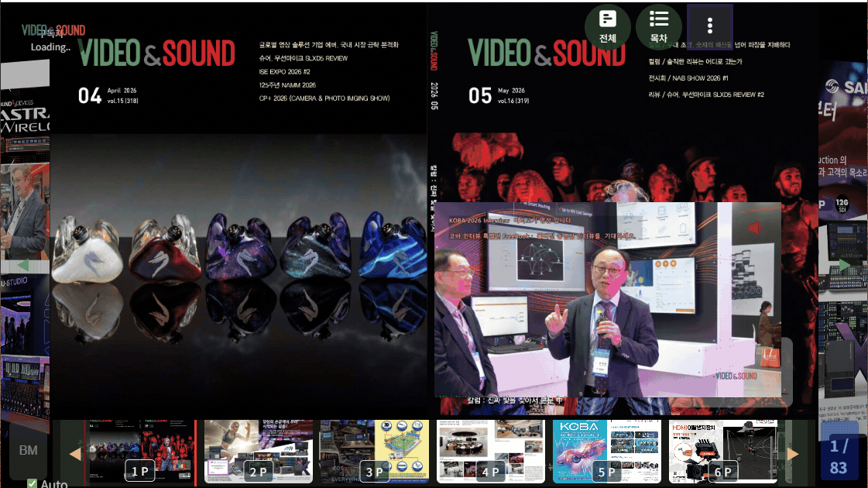Flip to next page with green right arrow
Screen dimensions: 868x488
844,266
